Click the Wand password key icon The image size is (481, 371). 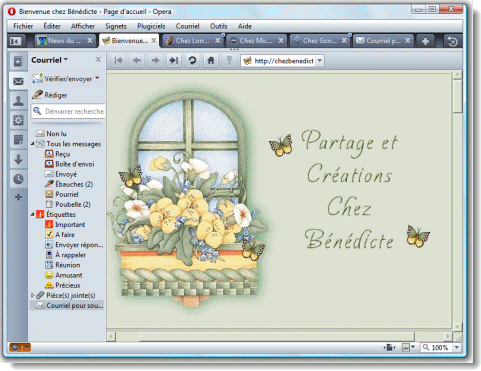[229, 61]
